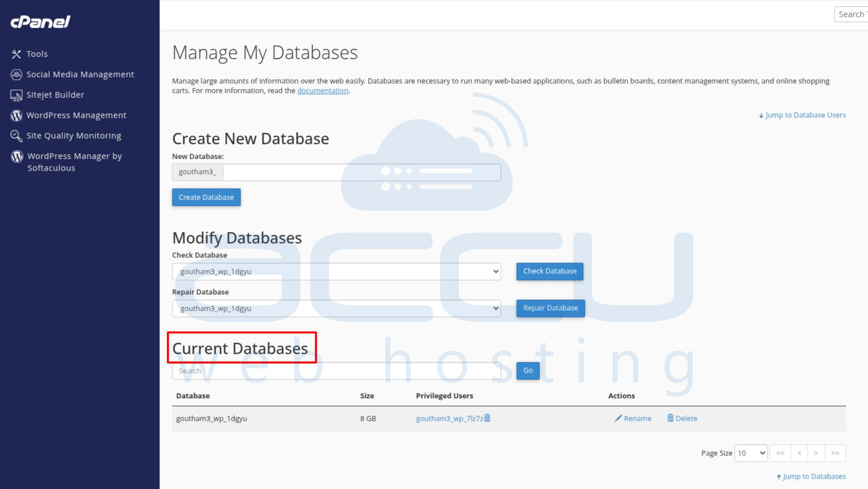Click the Site Quality Monitoring magnifier icon
868x489 pixels.
[x=16, y=136]
